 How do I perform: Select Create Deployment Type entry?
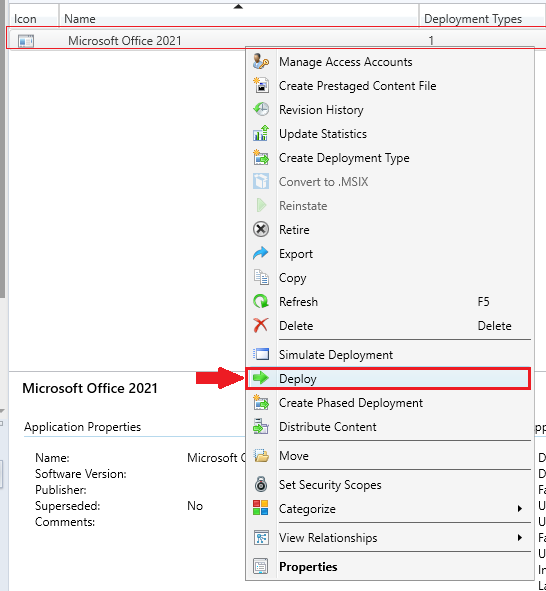[x=390, y=158]
